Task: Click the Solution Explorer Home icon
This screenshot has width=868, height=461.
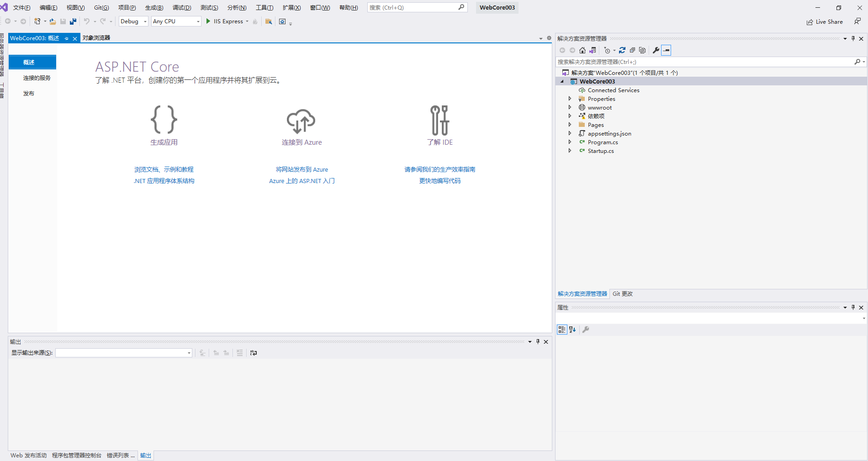Action: [x=582, y=50]
